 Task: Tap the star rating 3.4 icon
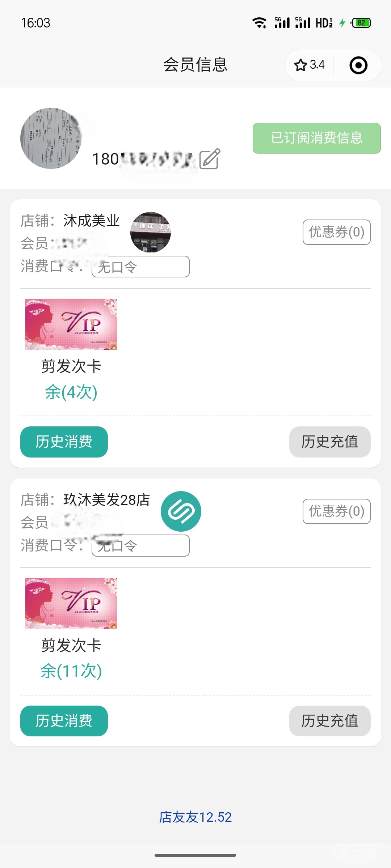pos(309,65)
